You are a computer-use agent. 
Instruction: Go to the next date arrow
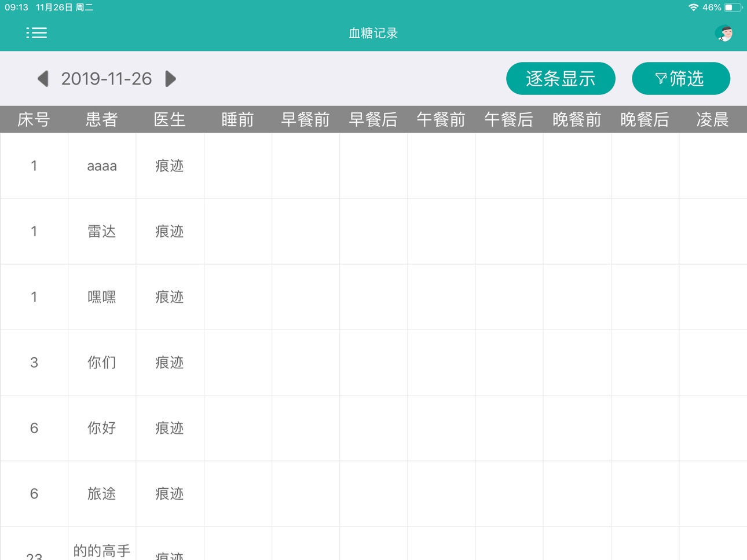[x=170, y=79]
